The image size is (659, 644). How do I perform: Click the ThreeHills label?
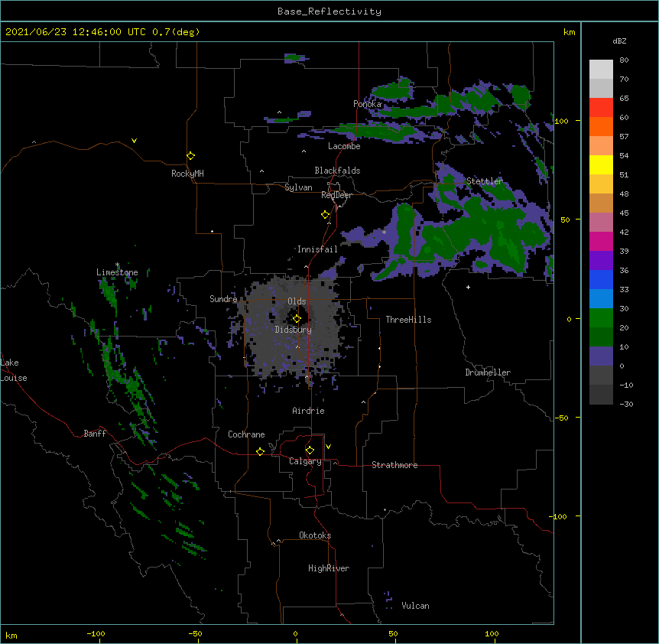pyautogui.click(x=408, y=320)
